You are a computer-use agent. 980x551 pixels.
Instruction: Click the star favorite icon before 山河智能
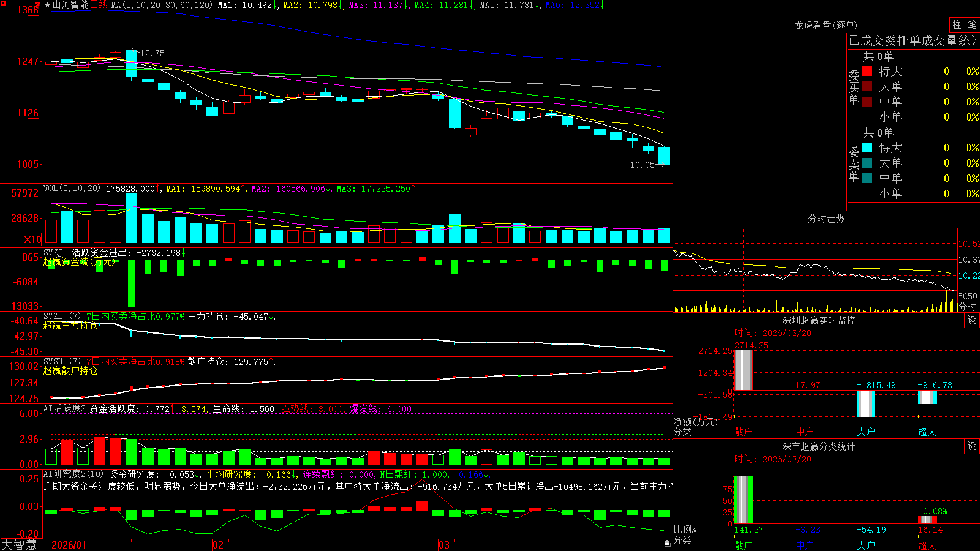(x=47, y=5)
